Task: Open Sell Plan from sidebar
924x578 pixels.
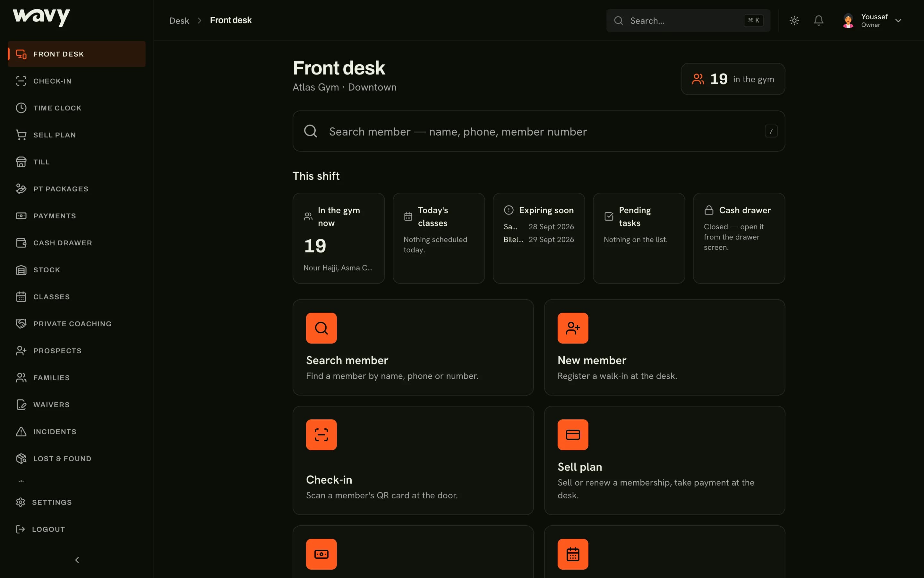Action: (76, 135)
